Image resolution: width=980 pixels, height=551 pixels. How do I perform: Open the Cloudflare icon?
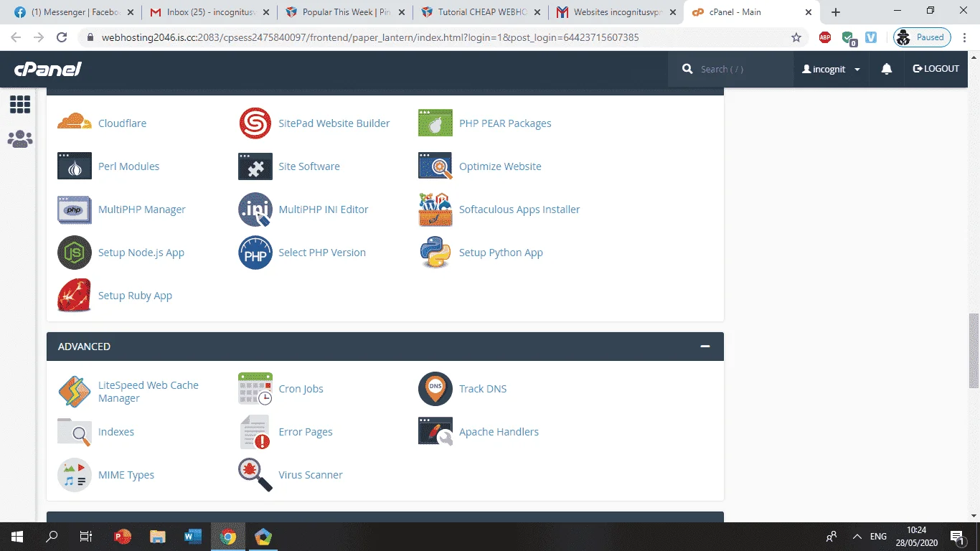tap(75, 123)
